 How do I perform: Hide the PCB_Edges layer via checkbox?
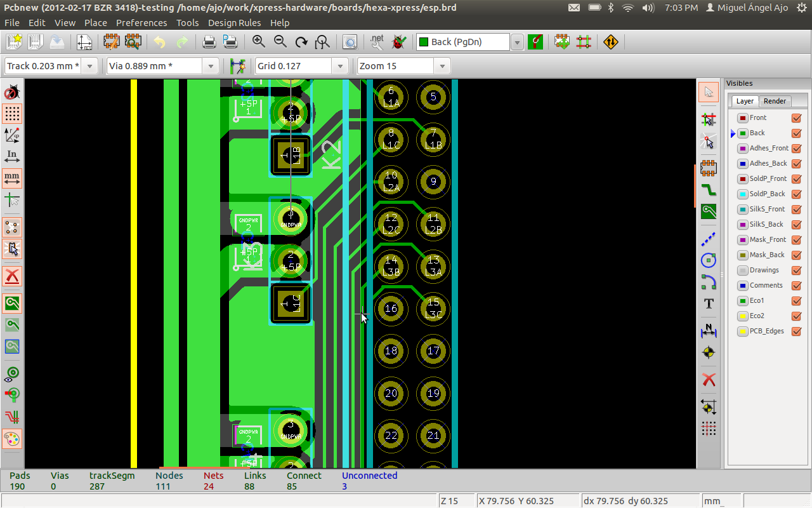tap(797, 331)
